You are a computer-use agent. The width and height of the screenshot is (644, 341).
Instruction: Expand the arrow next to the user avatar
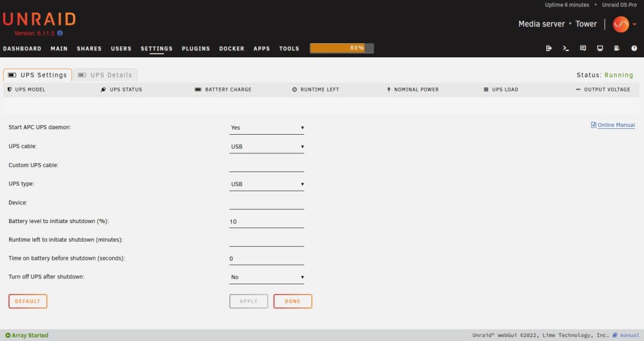coord(634,24)
